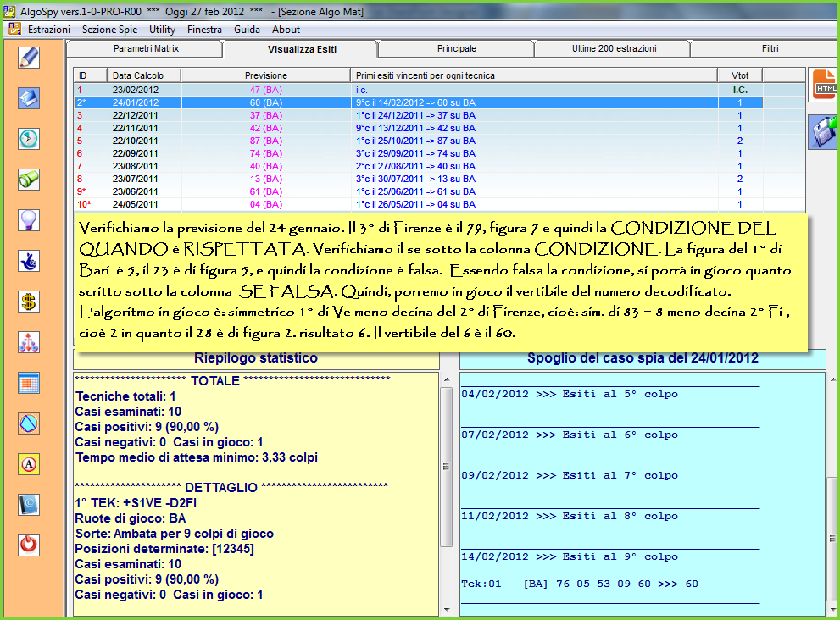Click the Primi esiti vincenti column header
The width and height of the screenshot is (840, 620).
tap(534, 75)
